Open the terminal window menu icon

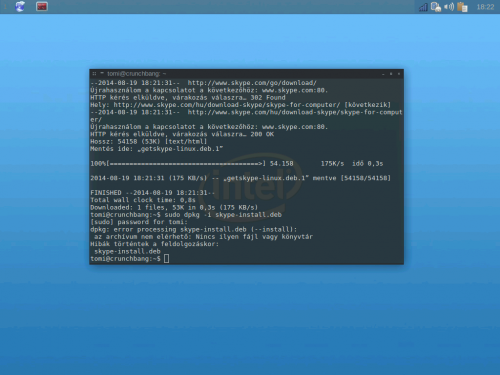94,74
